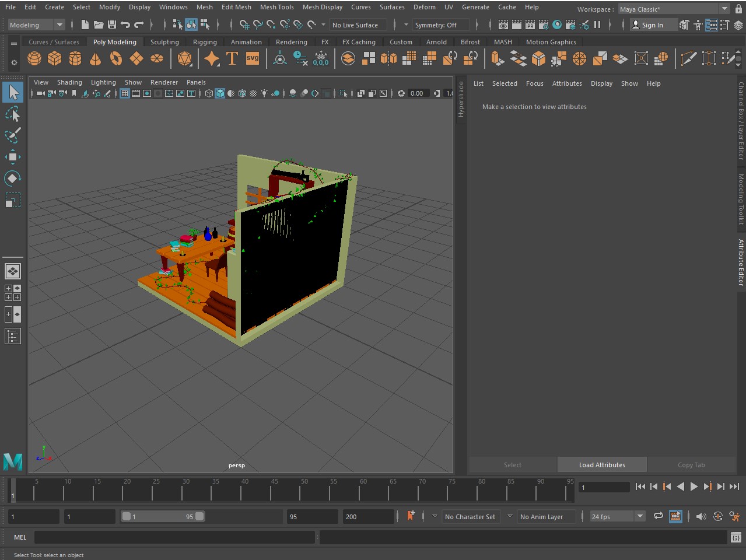Click the polygon cube shelf icon
746x560 pixels.
coord(55,58)
